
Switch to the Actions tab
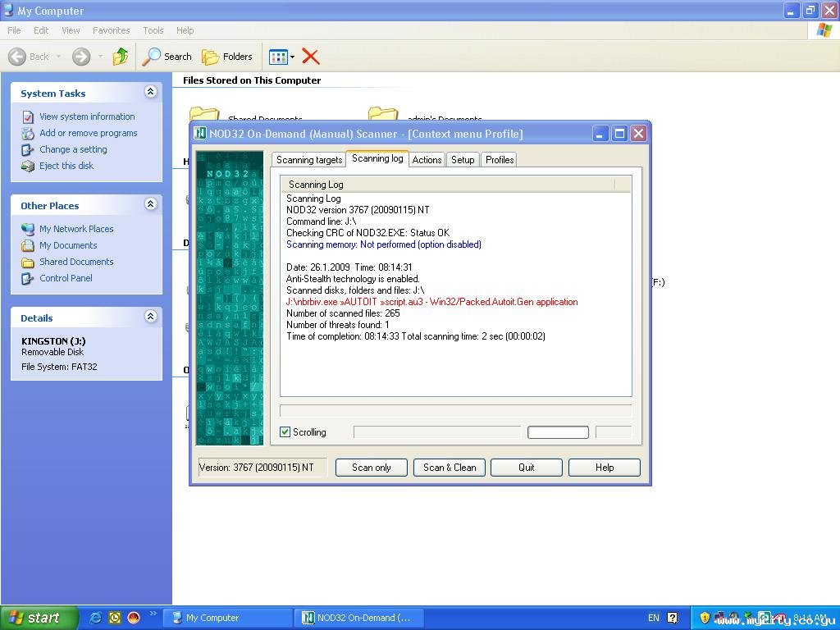pyautogui.click(x=427, y=160)
